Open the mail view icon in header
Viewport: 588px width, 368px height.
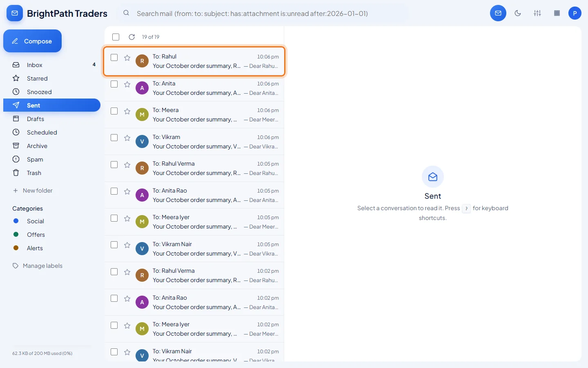coord(498,13)
